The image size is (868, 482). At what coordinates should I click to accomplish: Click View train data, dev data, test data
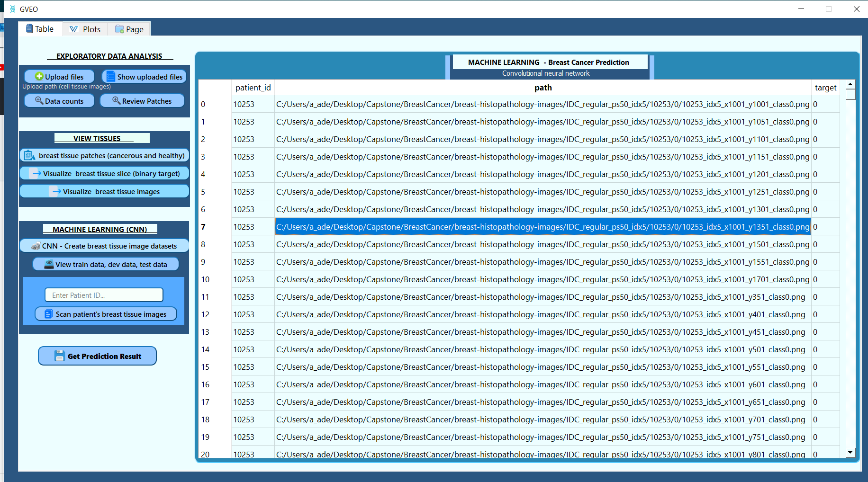[105, 264]
